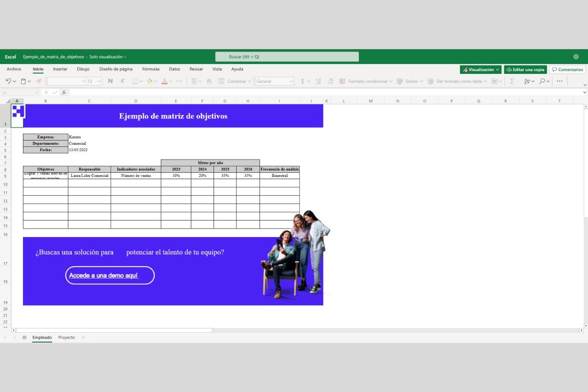This screenshot has width=588, height=392.
Task: Toggle Combinar cell merging
Action: 235,81
